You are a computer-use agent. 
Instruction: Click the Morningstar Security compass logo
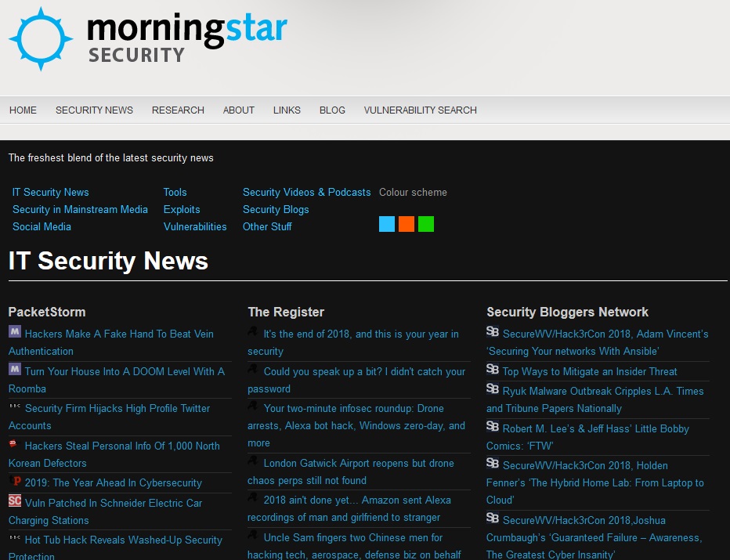click(41, 38)
